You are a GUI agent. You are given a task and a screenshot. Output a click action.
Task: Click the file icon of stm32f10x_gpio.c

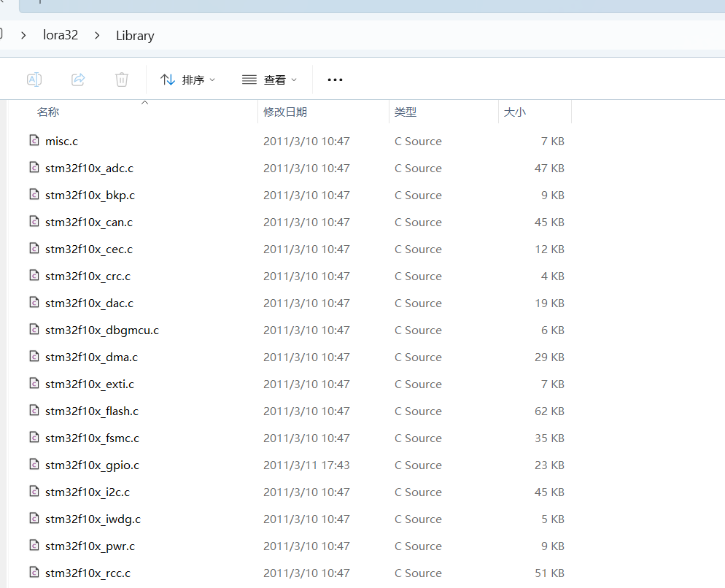pyautogui.click(x=34, y=464)
